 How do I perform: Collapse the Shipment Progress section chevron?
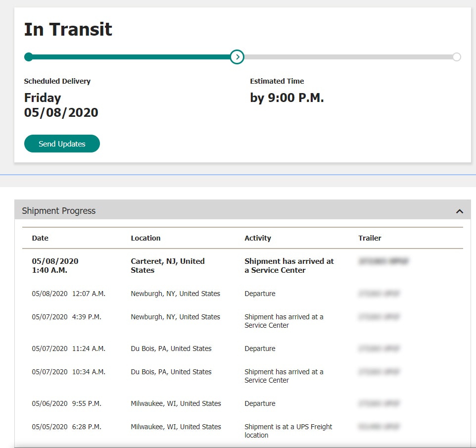pos(459,211)
